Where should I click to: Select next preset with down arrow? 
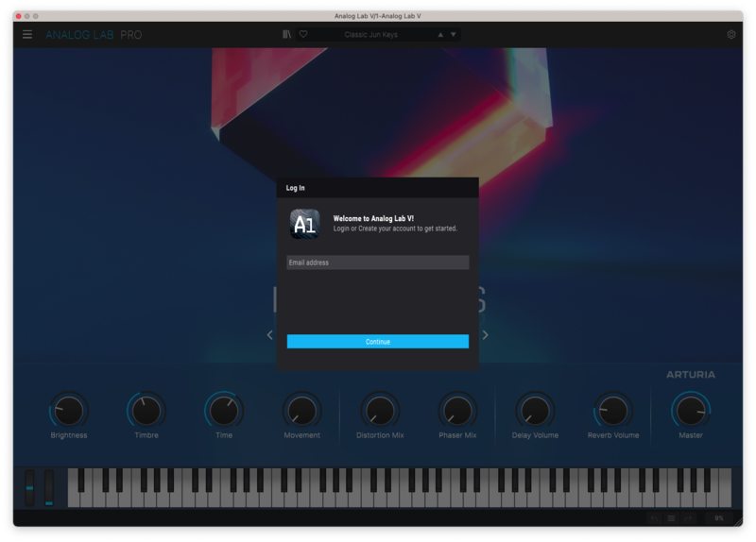pos(454,35)
